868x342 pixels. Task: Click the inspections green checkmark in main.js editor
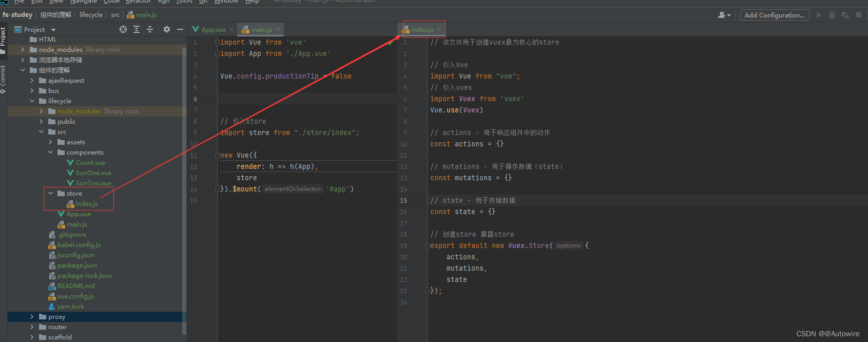(391, 42)
